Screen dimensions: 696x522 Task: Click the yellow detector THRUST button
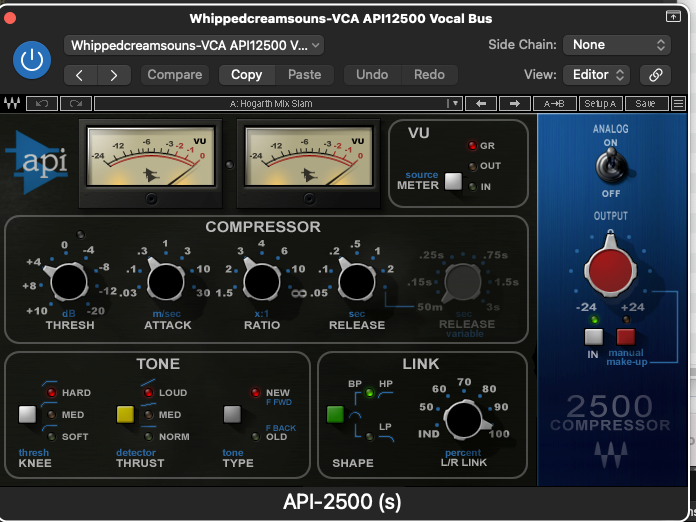[x=125, y=414]
